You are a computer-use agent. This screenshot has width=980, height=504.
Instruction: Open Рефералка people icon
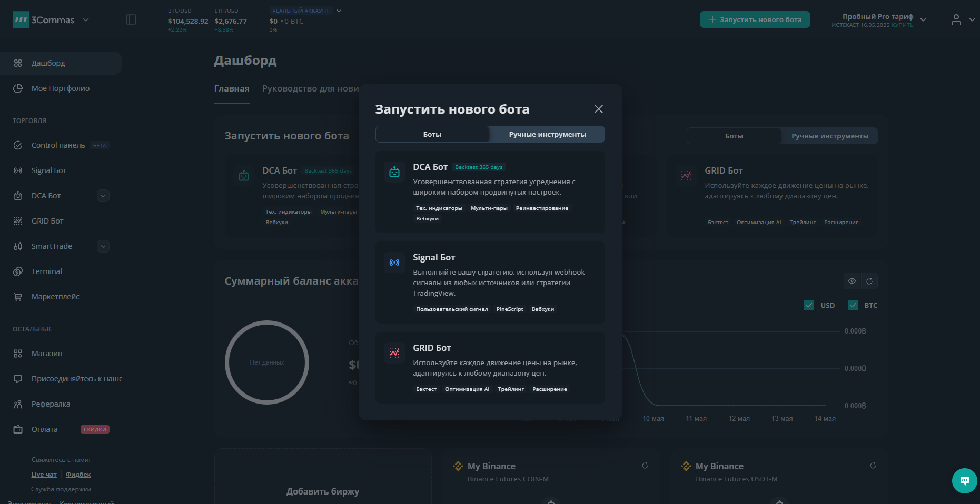point(18,404)
